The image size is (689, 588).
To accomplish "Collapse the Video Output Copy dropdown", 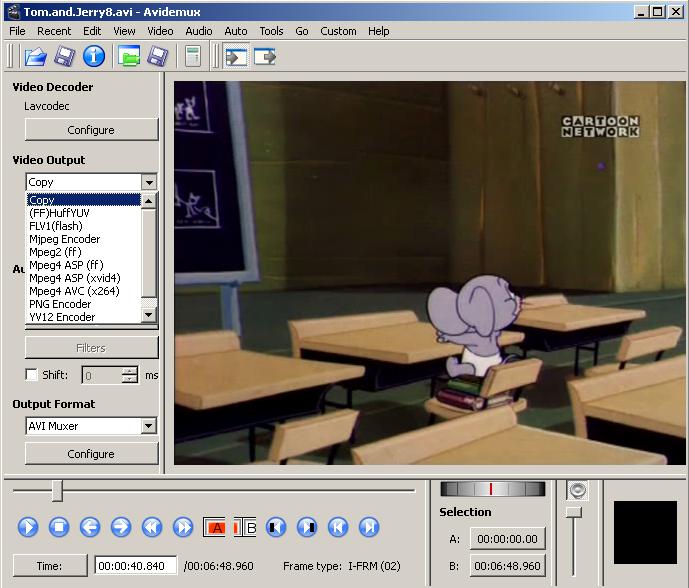I will [149, 182].
